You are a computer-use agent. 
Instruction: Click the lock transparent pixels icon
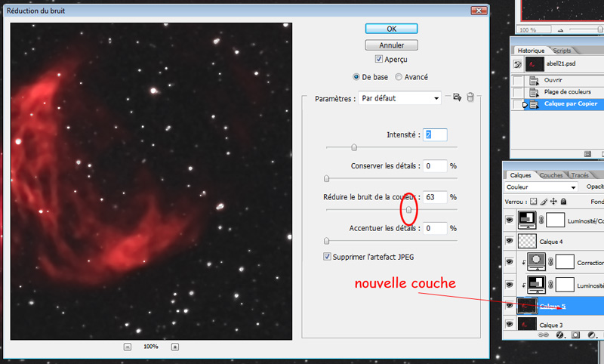click(x=534, y=202)
